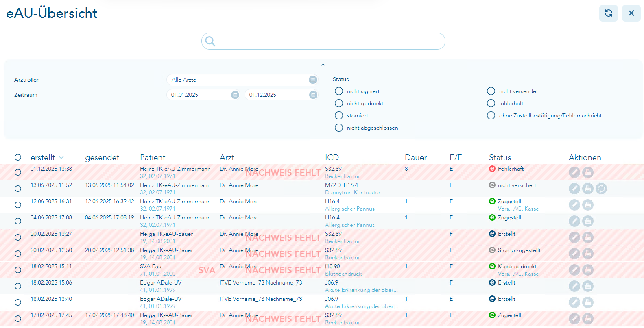Open the 'Alle Ärzte' Arztrollen dropdown
The image size is (644, 328).
click(312, 80)
